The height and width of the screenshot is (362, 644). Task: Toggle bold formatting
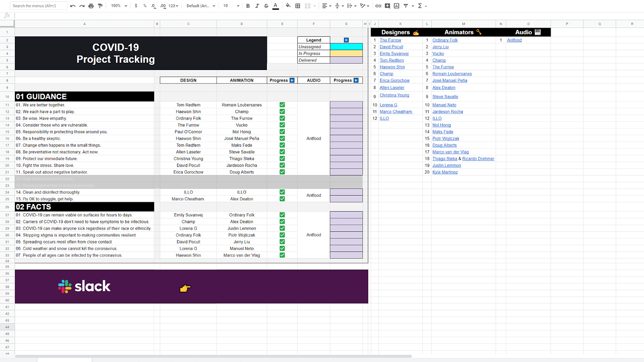click(x=248, y=6)
